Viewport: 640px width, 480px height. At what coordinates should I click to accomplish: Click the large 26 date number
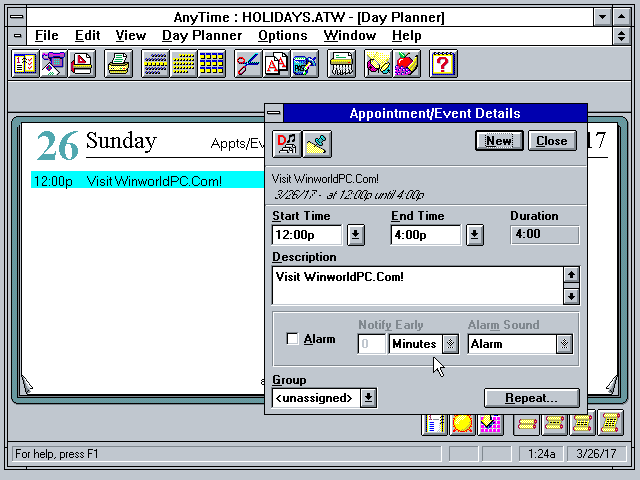tap(57, 146)
